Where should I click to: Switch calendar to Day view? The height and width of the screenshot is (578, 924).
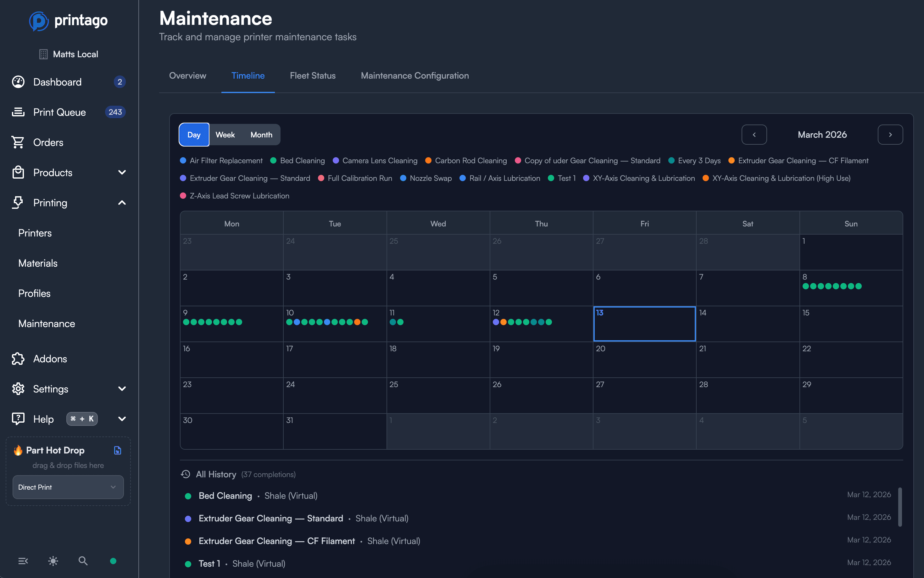194,135
